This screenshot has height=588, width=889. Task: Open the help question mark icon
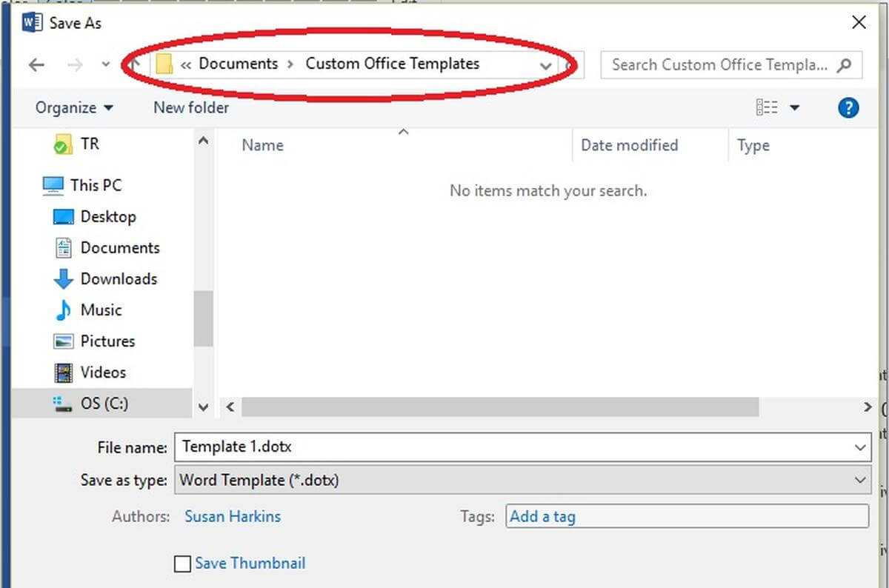tap(848, 108)
